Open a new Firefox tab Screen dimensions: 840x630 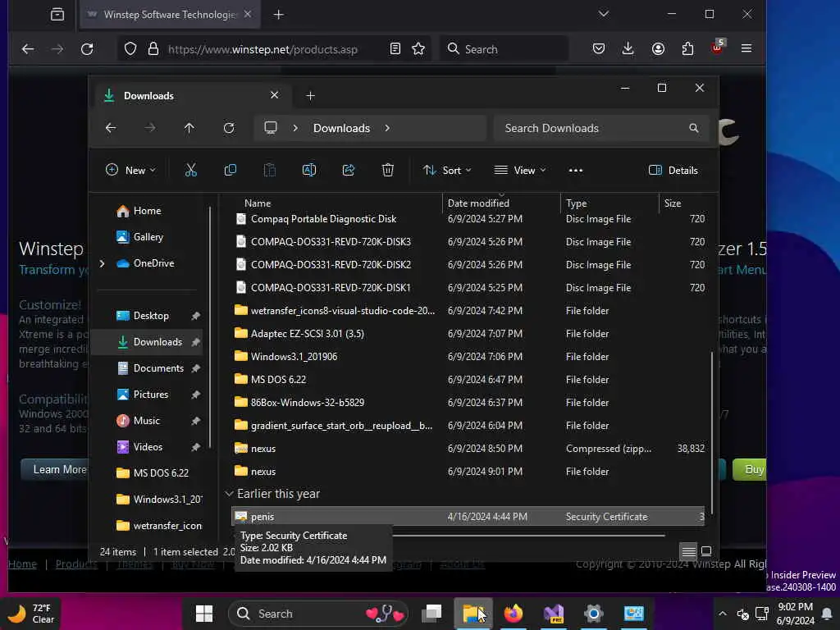[279, 15]
